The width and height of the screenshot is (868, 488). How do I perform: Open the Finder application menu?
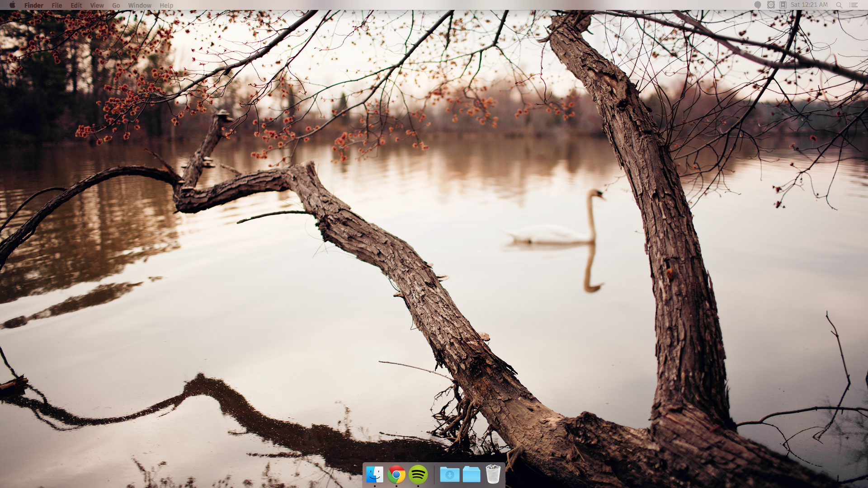pos(34,5)
